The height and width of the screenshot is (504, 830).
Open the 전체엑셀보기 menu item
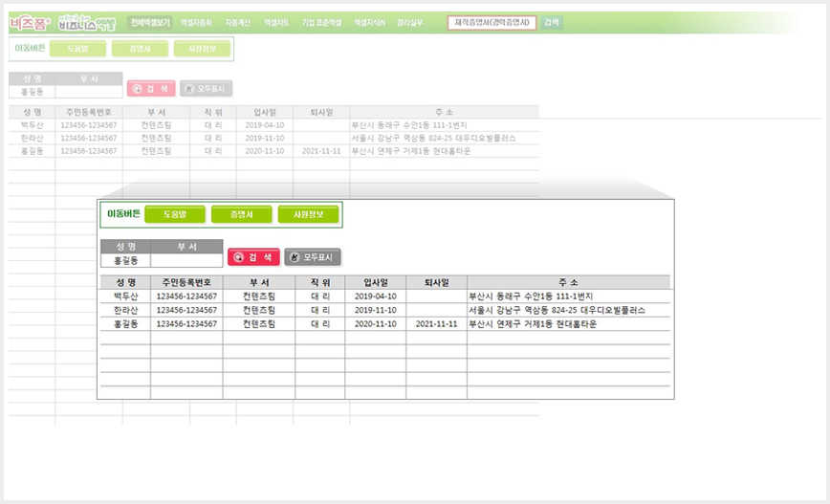pos(150,23)
